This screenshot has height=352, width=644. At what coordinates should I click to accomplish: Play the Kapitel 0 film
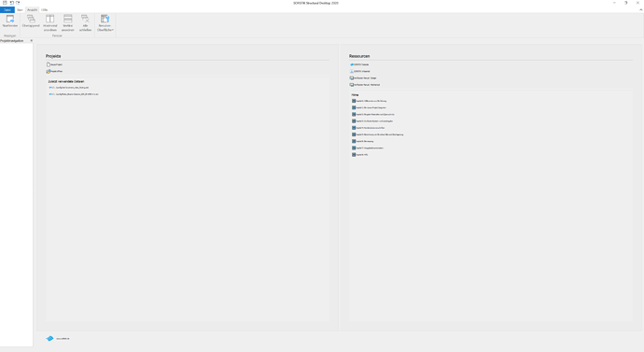370,101
